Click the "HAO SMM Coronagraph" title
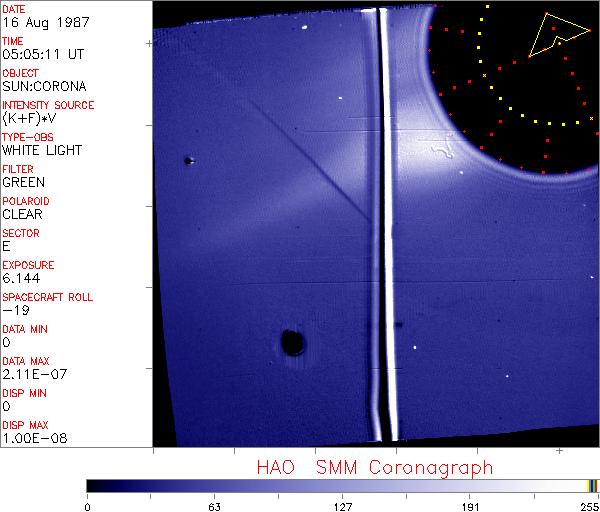Screen dimensions: 600x512 (x=375, y=468)
